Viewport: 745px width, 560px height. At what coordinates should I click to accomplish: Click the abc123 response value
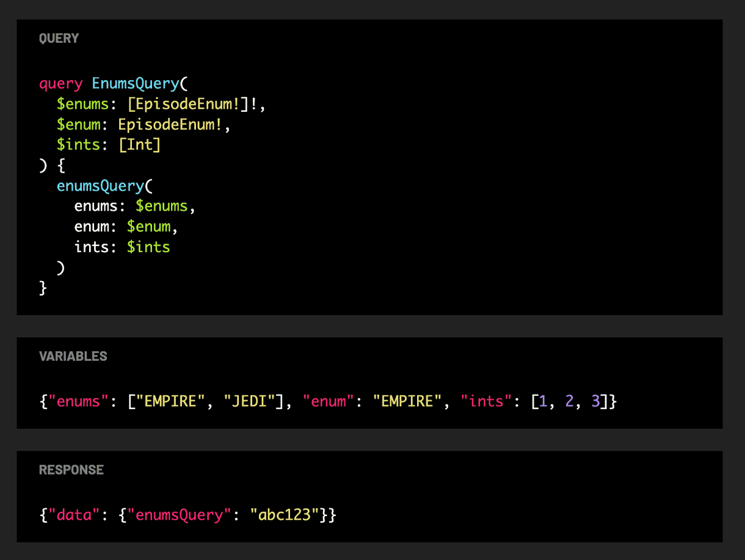click(284, 515)
